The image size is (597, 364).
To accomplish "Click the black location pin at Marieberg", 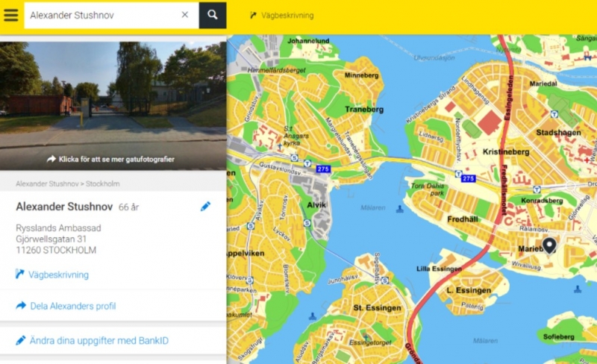I will point(549,245).
